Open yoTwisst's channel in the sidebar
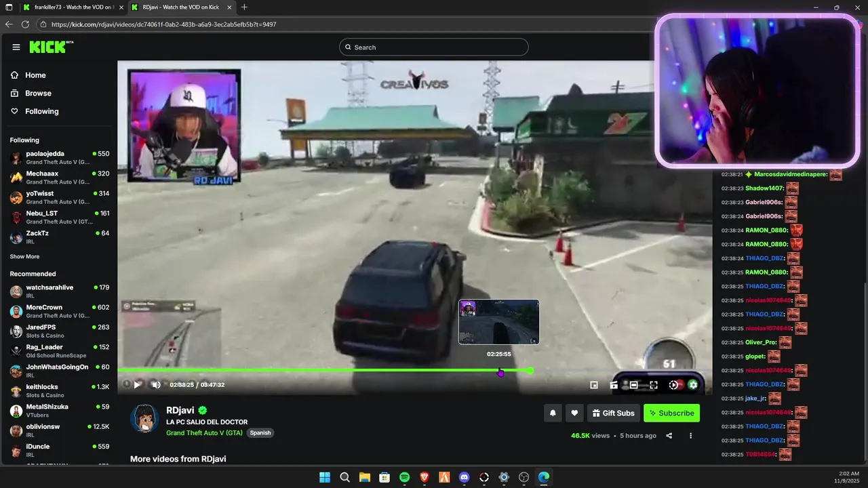The width and height of the screenshot is (868, 488). (60, 197)
